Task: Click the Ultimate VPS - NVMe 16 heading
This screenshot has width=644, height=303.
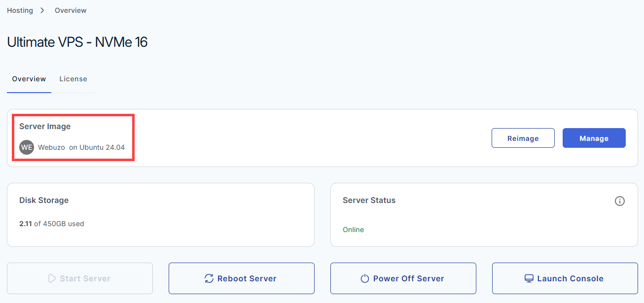Action: [77, 42]
